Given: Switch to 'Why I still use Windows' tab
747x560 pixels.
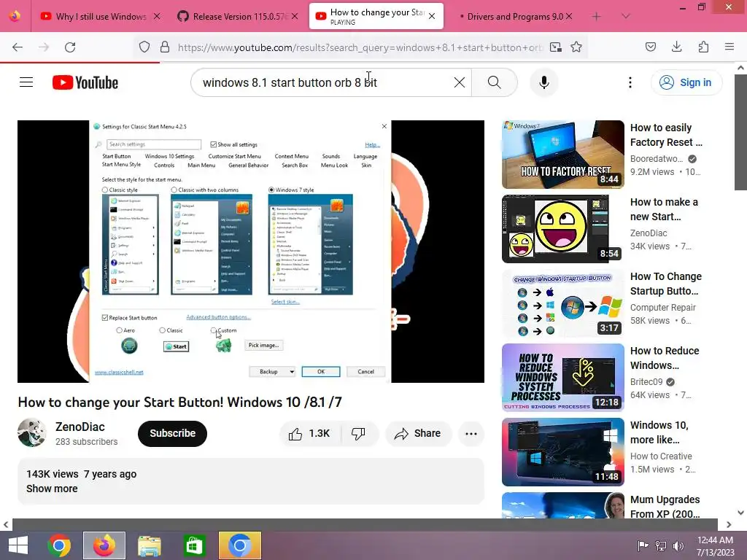Looking at the screenshot, I should [101, 16].
